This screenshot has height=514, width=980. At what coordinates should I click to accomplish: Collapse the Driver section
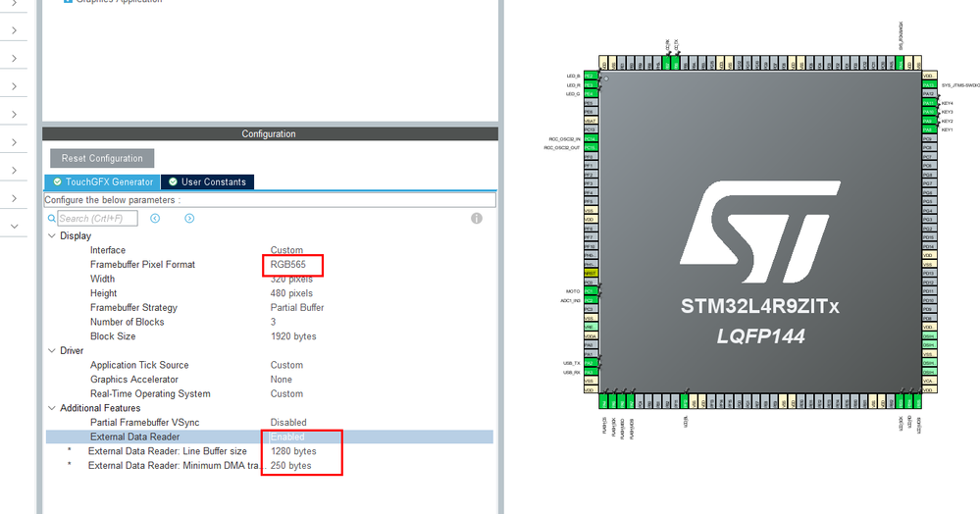[x=52, y=351]
